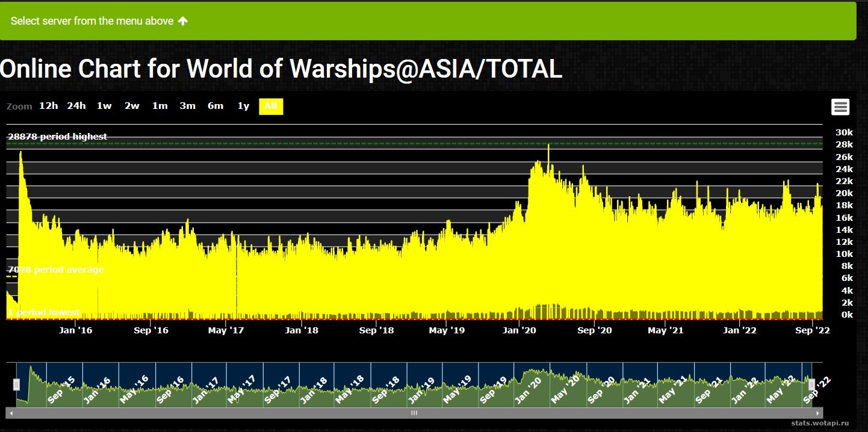Click the 'Online Chart for World of Warships@ASIA/TOTAL' heading
This screenshot has height=432, width=868.
(281, 69)
